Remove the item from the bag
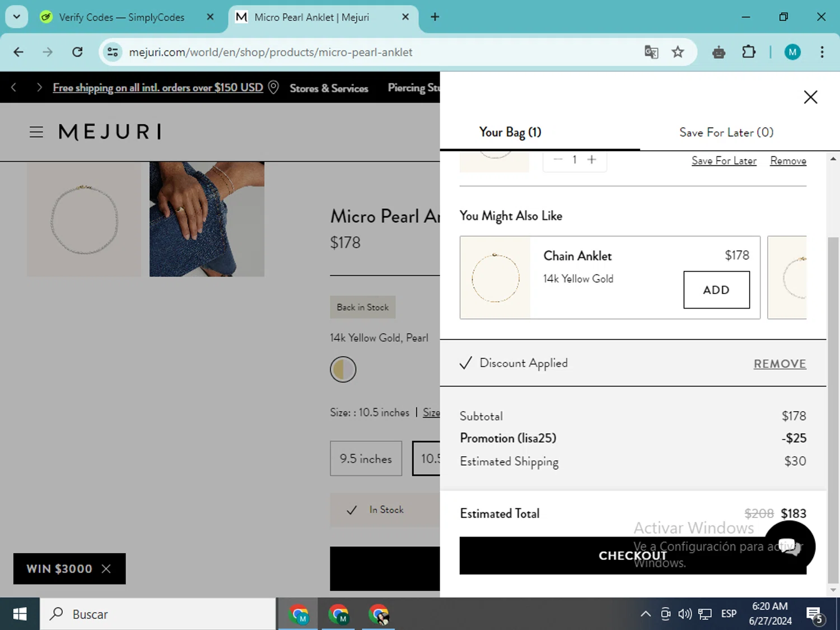840x630 pixels. tap(788, 161)
